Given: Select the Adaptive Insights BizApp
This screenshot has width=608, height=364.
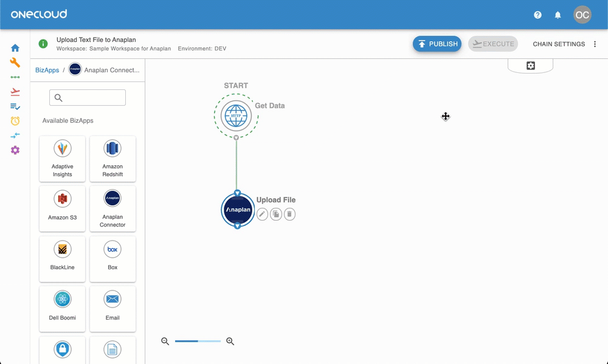Looking at the screenshot, I should pos(63,159).
